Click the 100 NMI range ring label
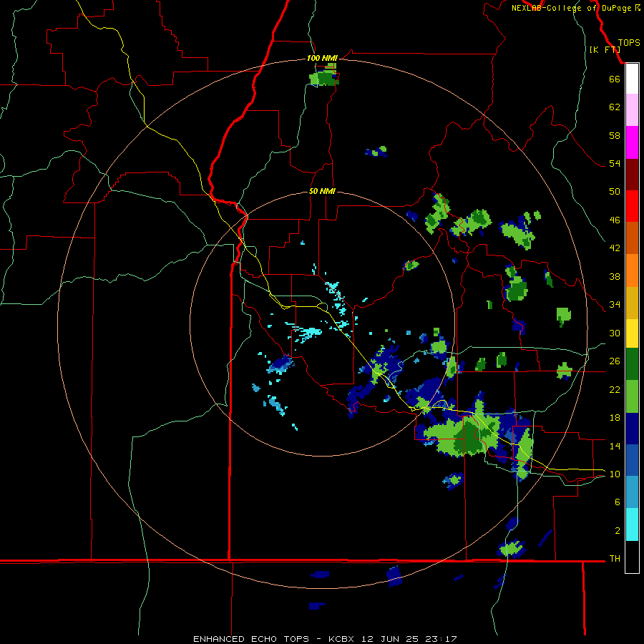The width and height of the screenshot is (644, 644). point(322,58)
